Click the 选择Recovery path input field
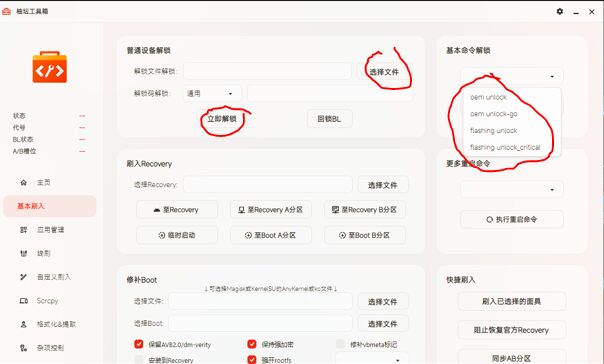The width and height of the screenshot is (604, 364). point(268,185)
